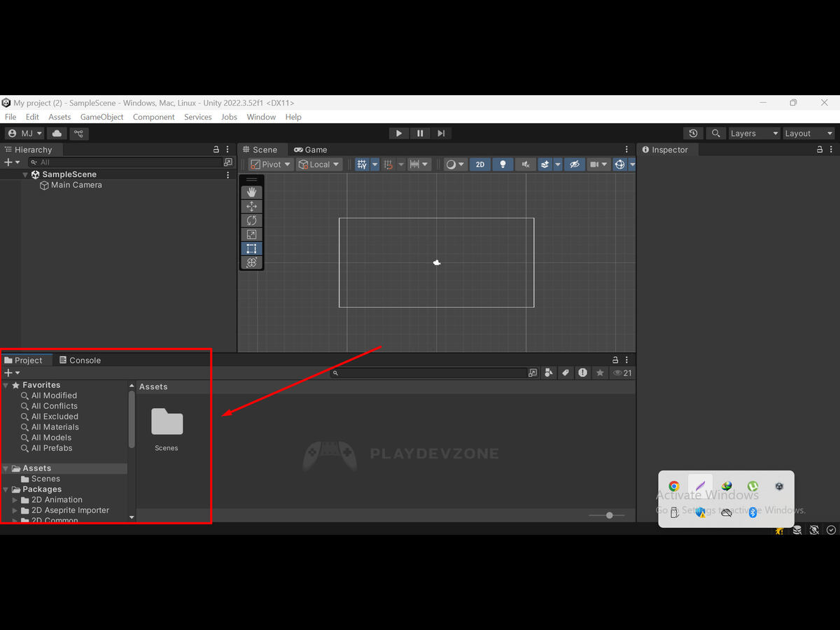Switch to the Console tab
Image resolution: width=840 pixels, height=630 pixels.
pos(80,360)
